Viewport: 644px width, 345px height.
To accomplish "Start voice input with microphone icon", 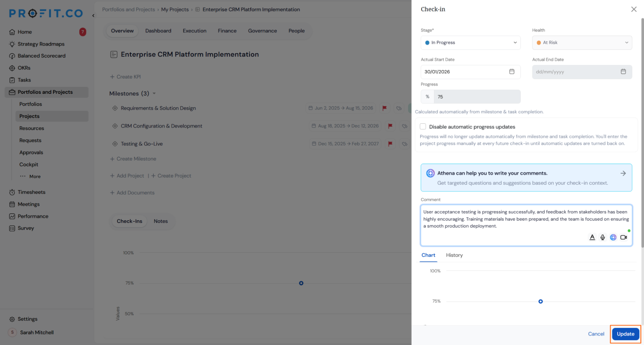I will pyautogui.click(x=602, y=237).
